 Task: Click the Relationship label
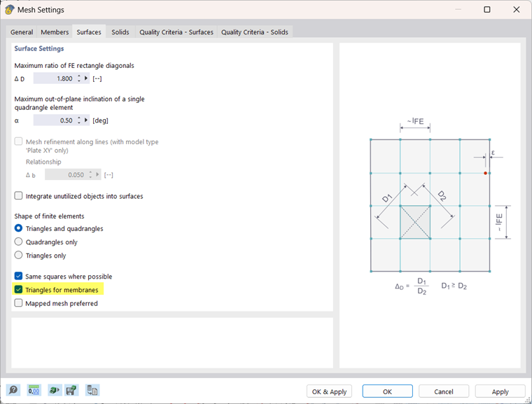[x=43, y=162]
